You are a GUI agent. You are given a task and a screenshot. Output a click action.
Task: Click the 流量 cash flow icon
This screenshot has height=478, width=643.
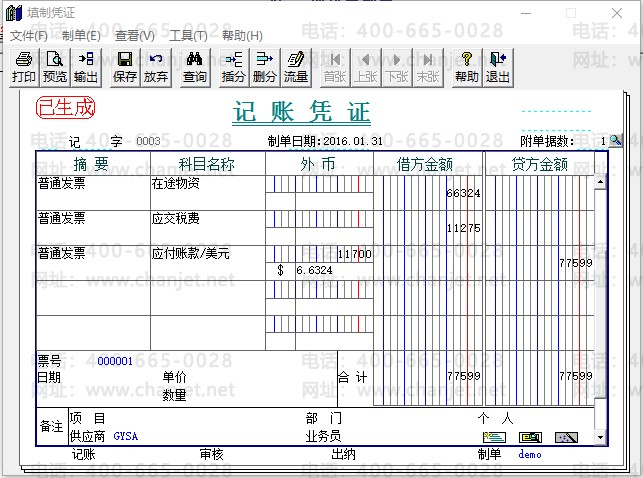point(296,67)
